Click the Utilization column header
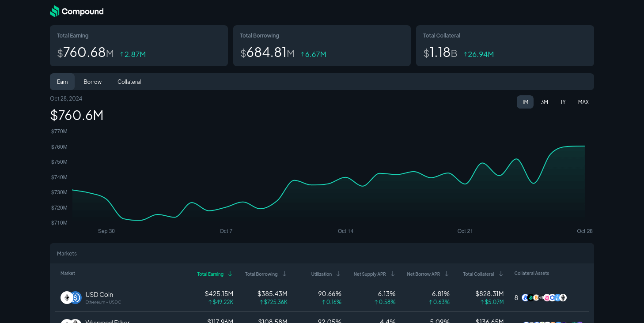The image size is (644, 323). point(322,274)
